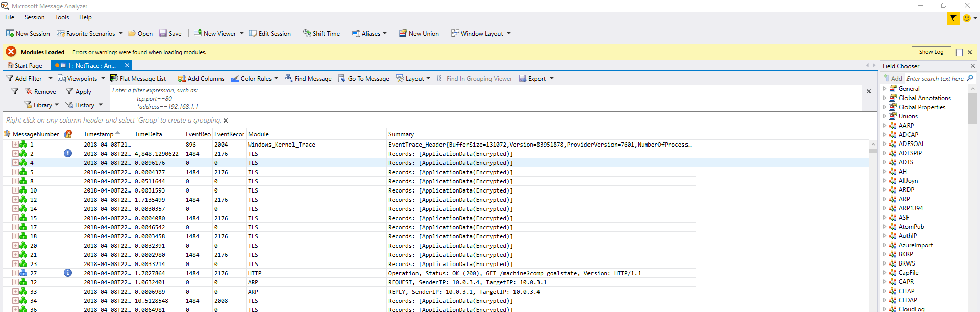Image resolution: width=980 pixels, height=312 pixels.
Task: Click Apply filter button
Action: 79,91
